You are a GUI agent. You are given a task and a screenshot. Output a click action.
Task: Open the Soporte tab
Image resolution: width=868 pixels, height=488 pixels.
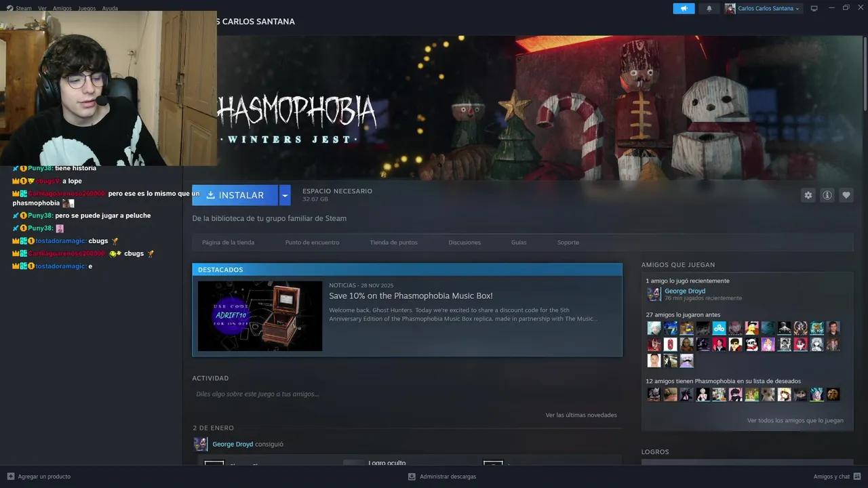coord(568,242)
